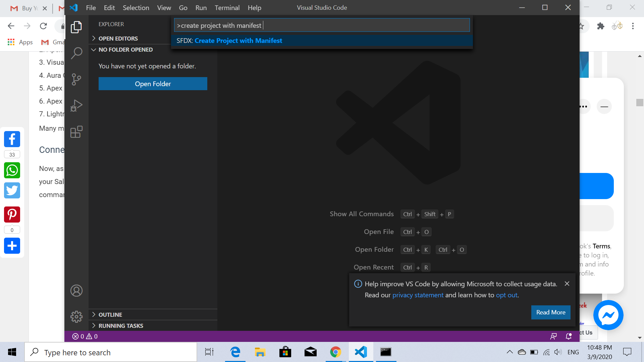Open the Run menu
The width and height of the screenshot is (644, 362).
point(201,7)
